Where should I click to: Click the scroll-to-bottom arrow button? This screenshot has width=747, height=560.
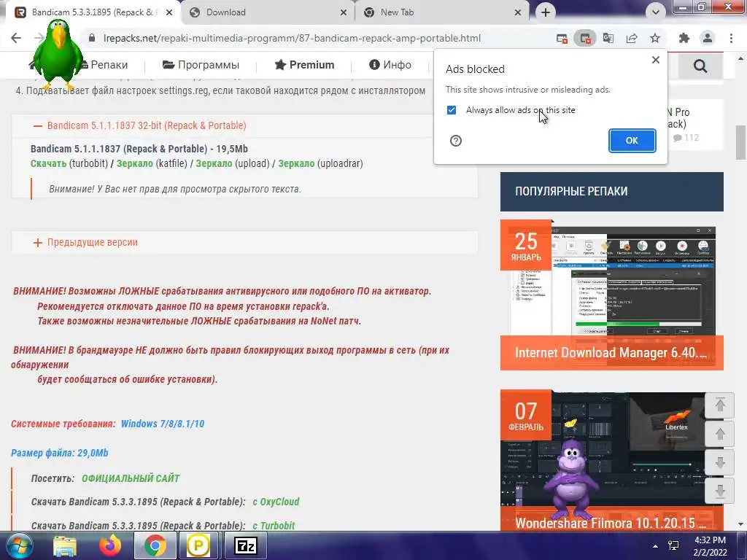click(x=720, y=491)
